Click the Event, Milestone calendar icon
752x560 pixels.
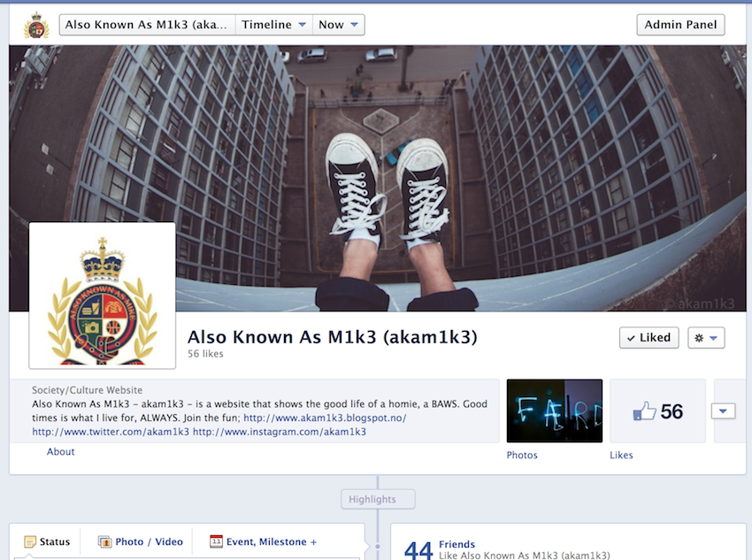[x=216, y=541]
